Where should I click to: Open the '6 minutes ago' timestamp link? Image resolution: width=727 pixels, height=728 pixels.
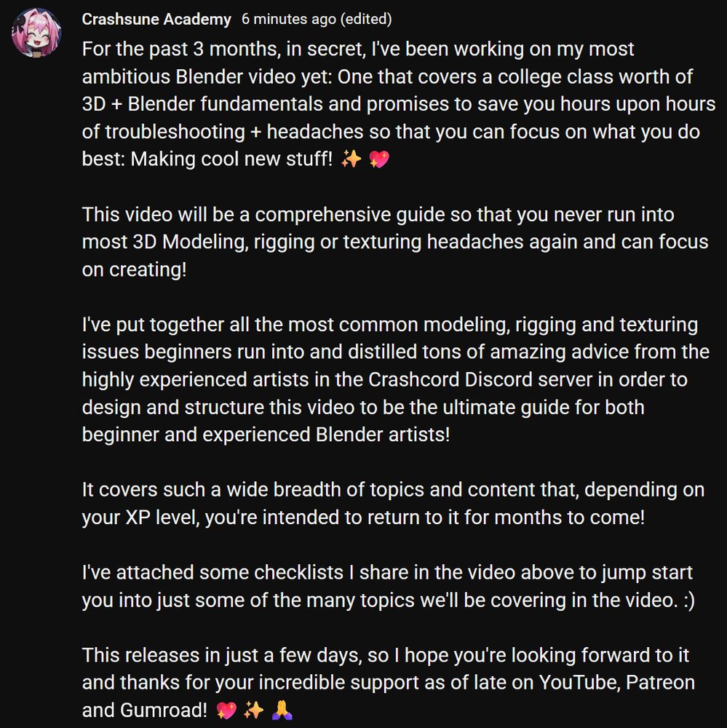point(288,20)
